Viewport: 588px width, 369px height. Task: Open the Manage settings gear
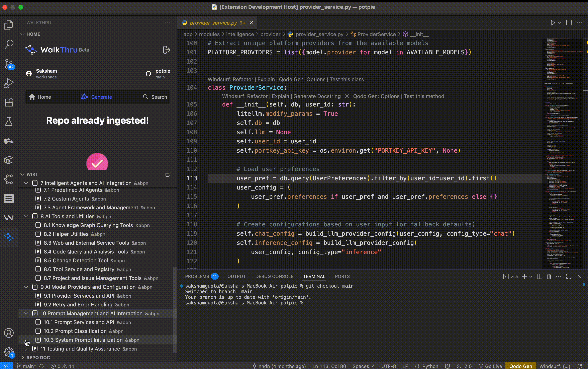pyautogui.click(x=9, y=352)
